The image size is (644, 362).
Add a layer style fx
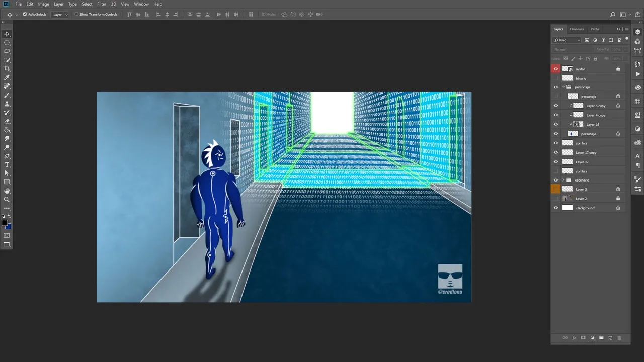574,338
